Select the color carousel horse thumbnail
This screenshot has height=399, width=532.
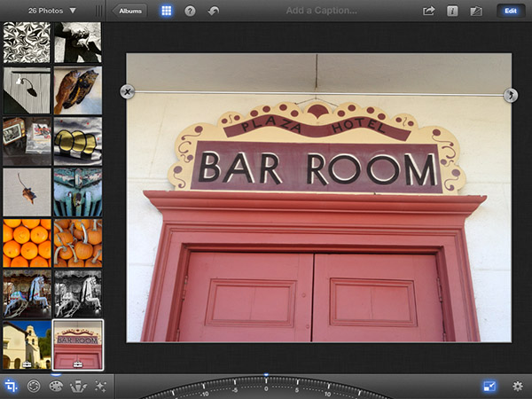tap(27, 293)
